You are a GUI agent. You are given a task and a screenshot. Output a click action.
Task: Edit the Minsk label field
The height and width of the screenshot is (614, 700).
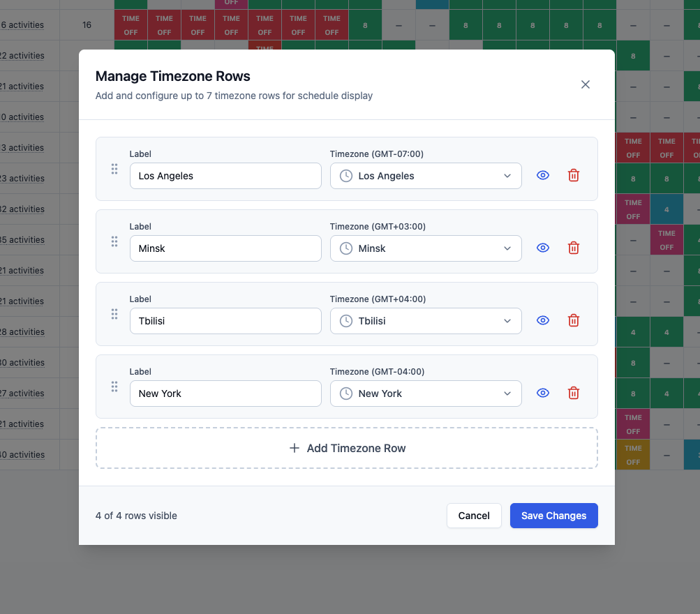[x=225, y=248]
